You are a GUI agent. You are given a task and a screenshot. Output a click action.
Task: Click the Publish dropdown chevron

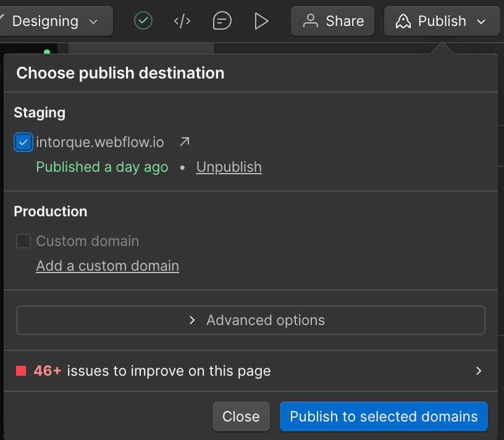[481, 22]
